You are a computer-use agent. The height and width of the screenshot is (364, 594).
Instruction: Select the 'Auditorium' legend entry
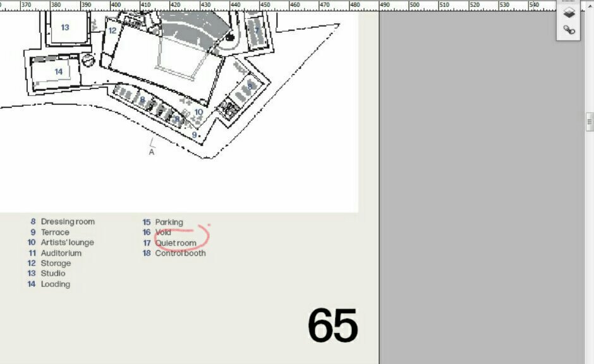(x=61, y=253)
